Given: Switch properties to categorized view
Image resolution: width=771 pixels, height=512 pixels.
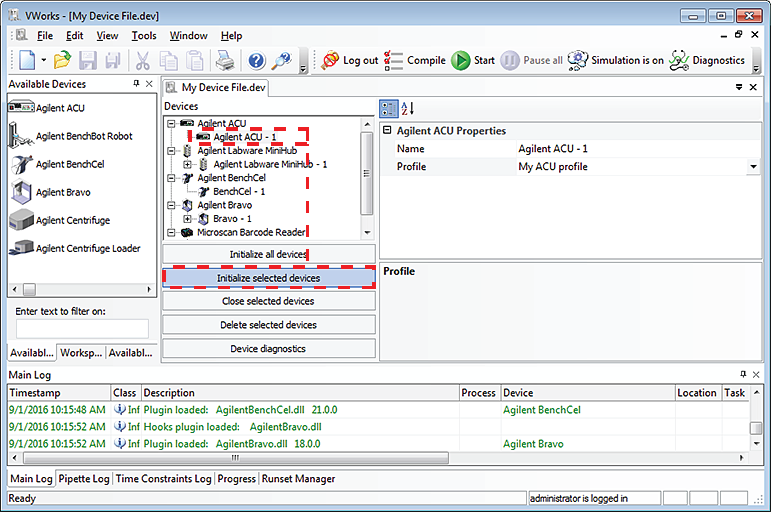Looking at the screenshot, I should click(x=389, y=108).
